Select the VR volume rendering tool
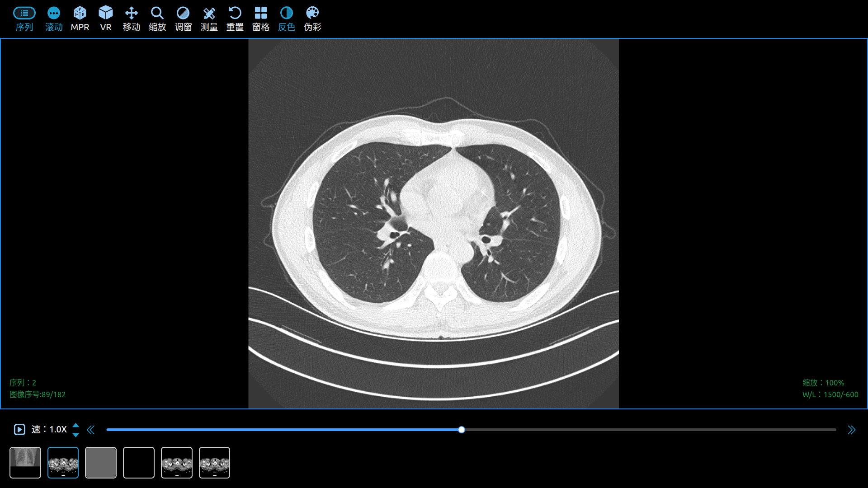868x488 pixels. 106,18
